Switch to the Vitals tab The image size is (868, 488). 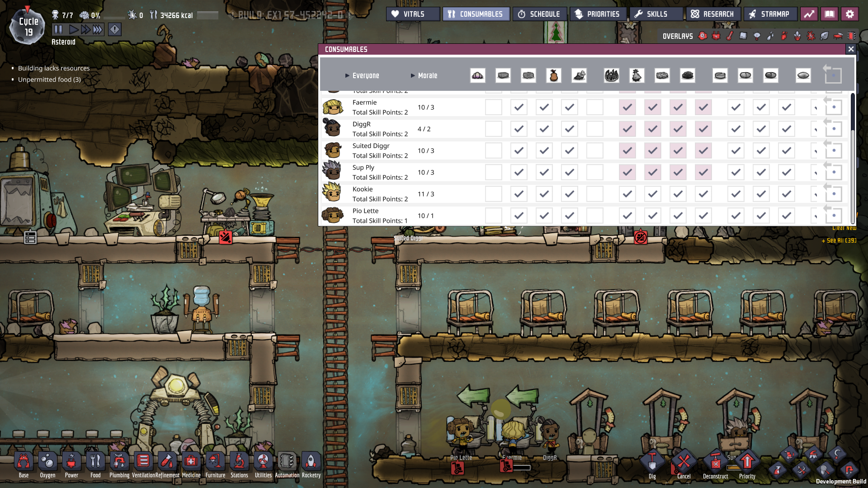(413, 14)
